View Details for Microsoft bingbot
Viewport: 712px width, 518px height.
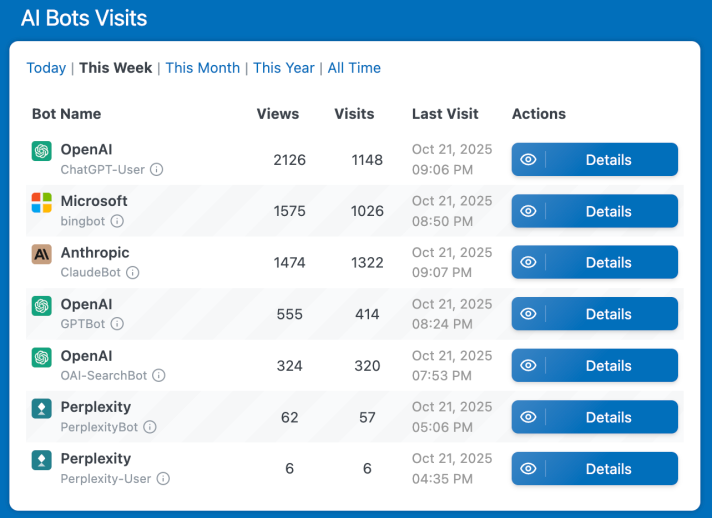click(594, 211)
